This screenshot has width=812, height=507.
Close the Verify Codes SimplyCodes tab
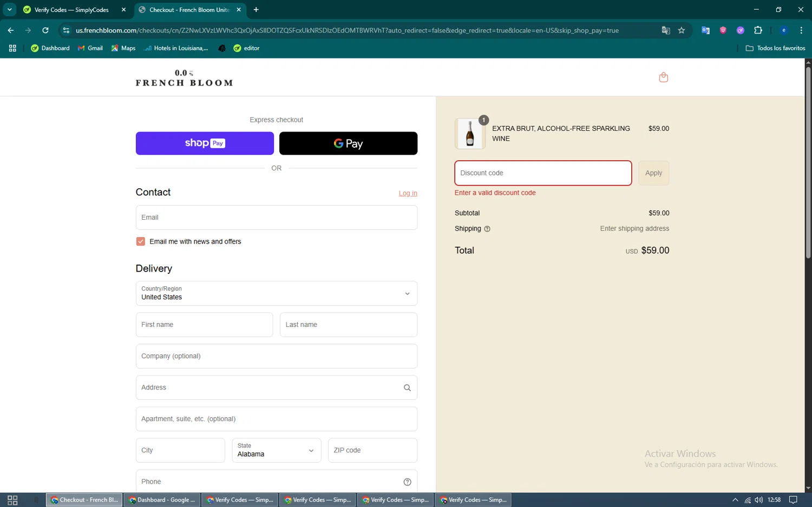123,10
